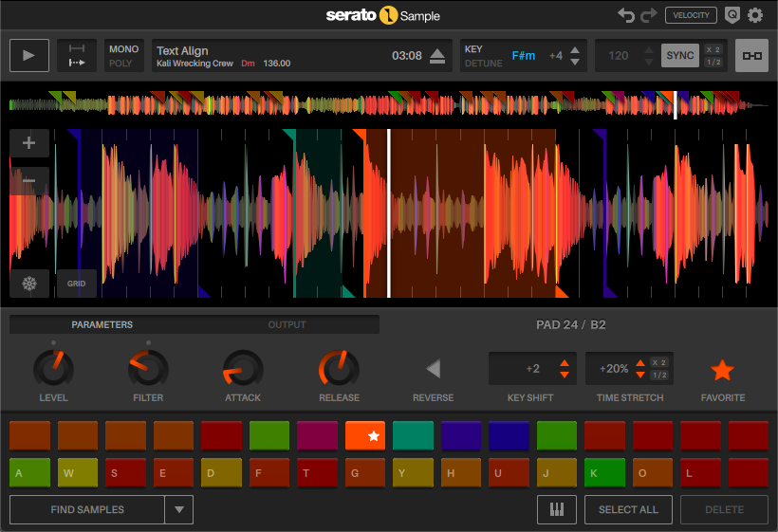Click the undo arrow icon
The height and width of the screenshot is (532, 778).
[x=626, y=15]
